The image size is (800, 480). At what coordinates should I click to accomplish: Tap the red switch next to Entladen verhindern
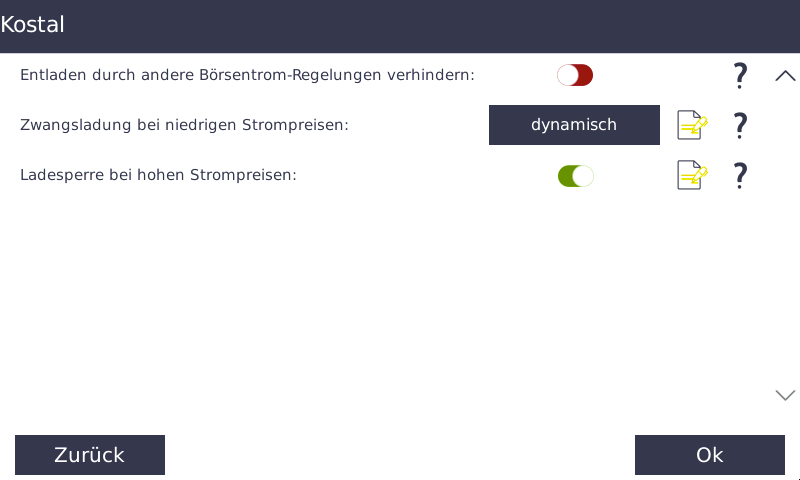pyautogui.click(x=575, y=75)
